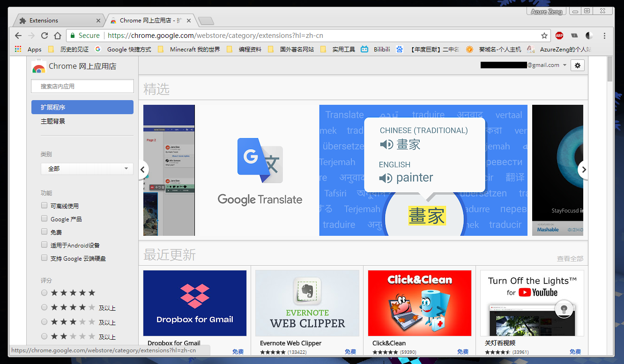The image size is (624, 364).
Task: Open the Minecraft 我的世界 bookmark folder
Action: point(189,49)
